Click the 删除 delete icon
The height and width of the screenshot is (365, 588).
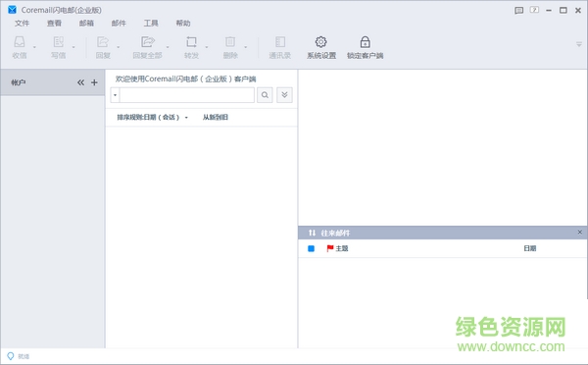[x=230, y=41]
